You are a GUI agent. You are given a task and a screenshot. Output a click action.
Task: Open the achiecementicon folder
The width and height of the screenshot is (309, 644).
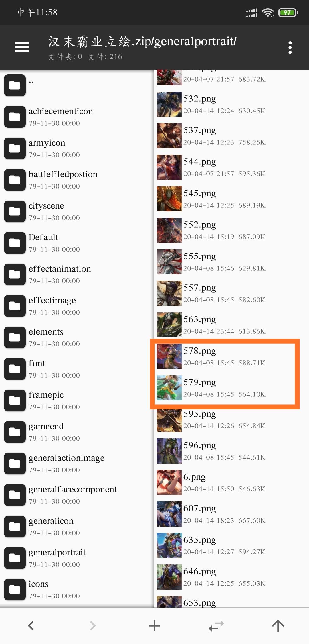77,117
